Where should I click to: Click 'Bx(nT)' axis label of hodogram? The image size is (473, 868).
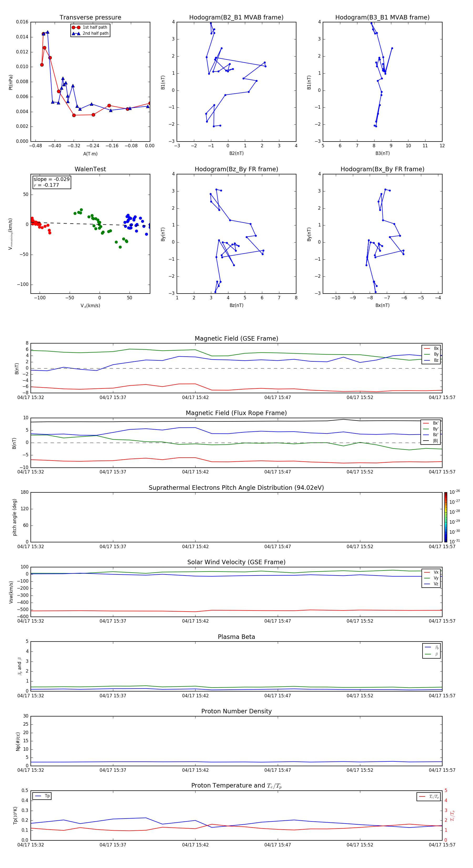pyautogui.click(x=382, y=306)
